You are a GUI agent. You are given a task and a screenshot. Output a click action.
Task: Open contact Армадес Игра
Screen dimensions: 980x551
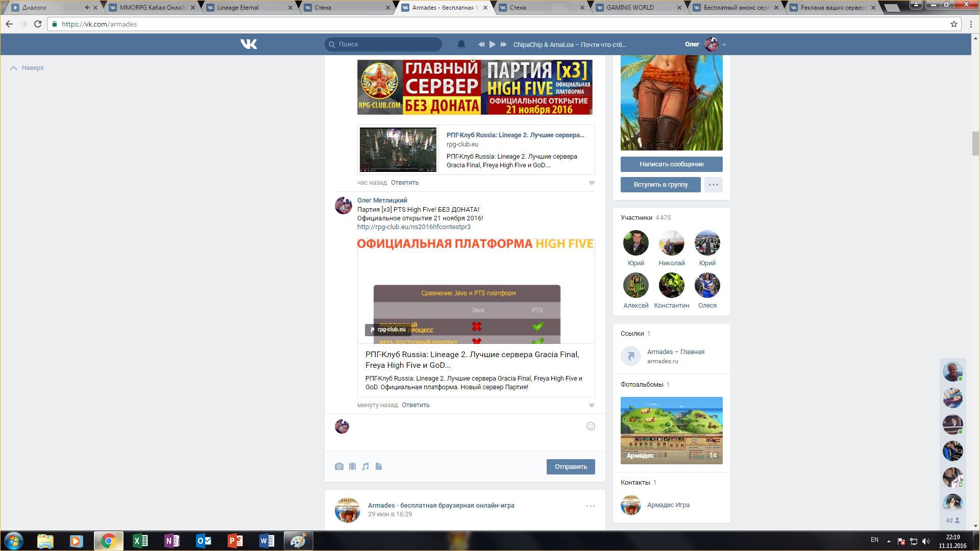[668, 505]
